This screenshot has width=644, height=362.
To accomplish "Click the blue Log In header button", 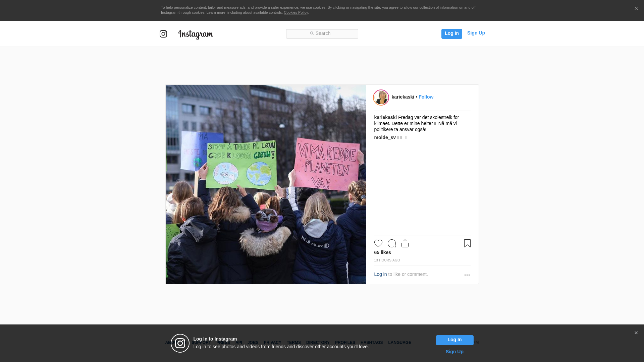I will (x=452, y=34).
